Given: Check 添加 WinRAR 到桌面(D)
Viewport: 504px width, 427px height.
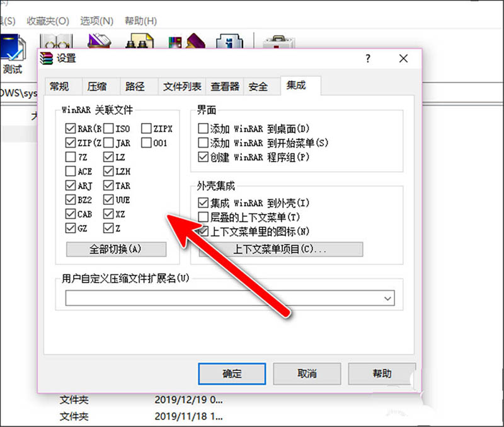Looking at the screenshot, I should (203, 129).
